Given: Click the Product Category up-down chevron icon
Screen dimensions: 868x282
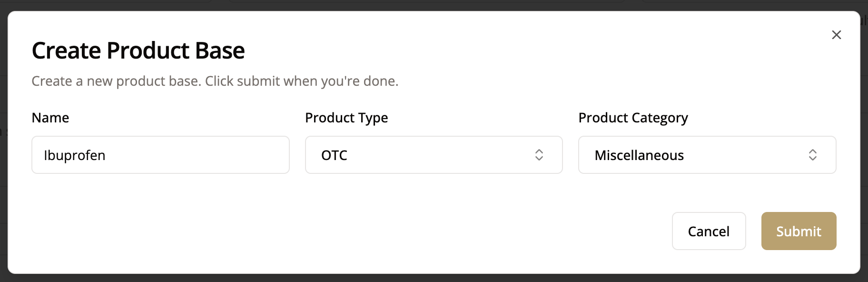Looking at the screenshot, I should pos(812,155).
